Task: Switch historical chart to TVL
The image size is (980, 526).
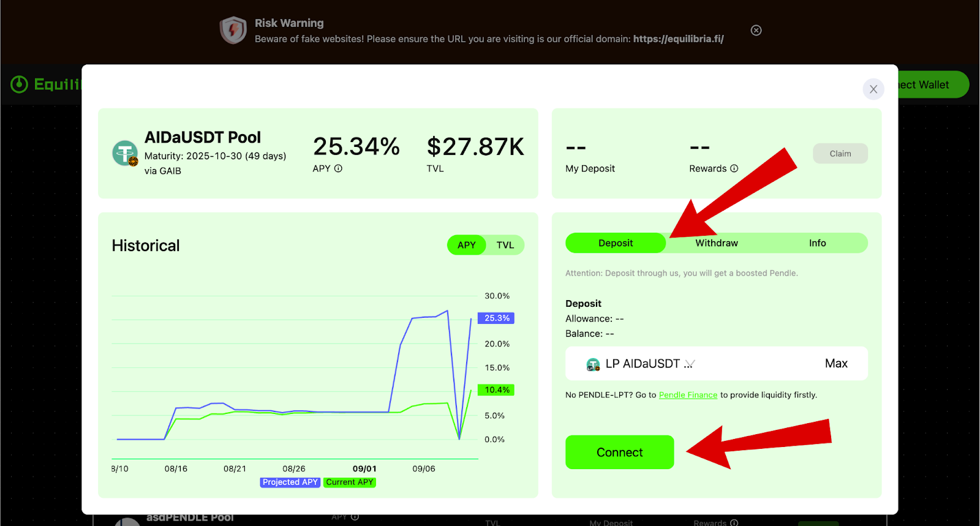Action: point(505,245)
